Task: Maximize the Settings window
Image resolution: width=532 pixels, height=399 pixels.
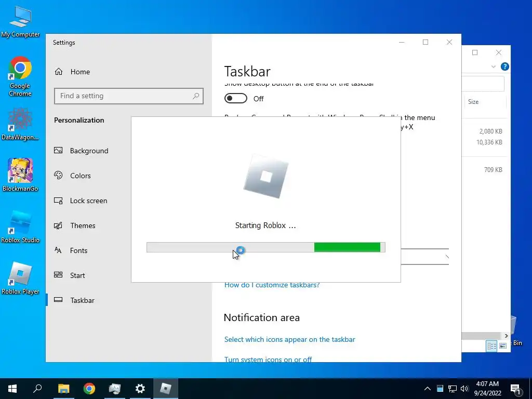Action: click(x=425, y=42)
